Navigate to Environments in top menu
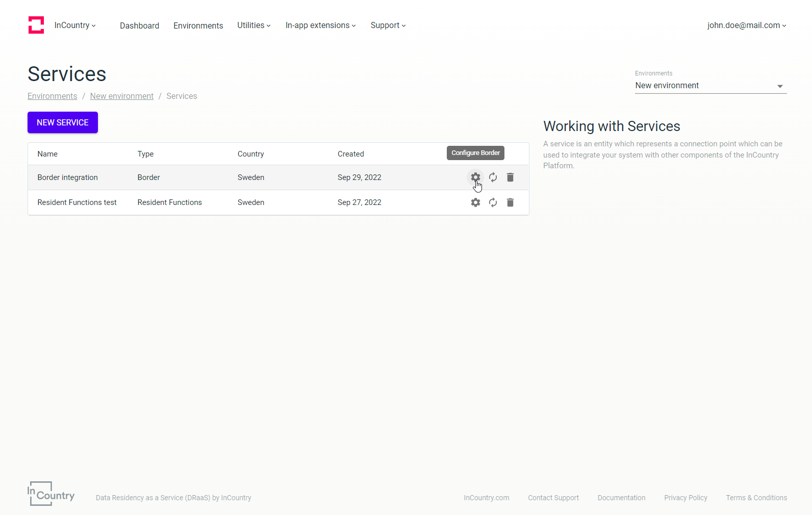 click(198, 25)
